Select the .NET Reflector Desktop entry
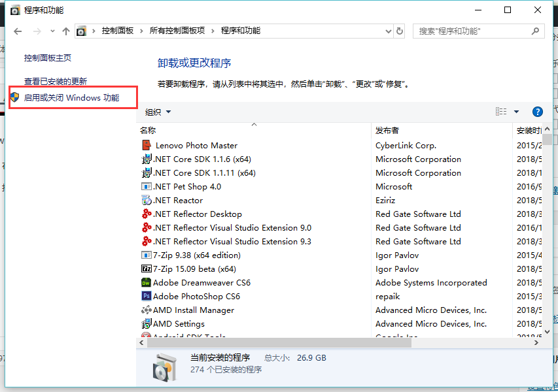Viewport: 558px width, 392px height. pos(198,214)
